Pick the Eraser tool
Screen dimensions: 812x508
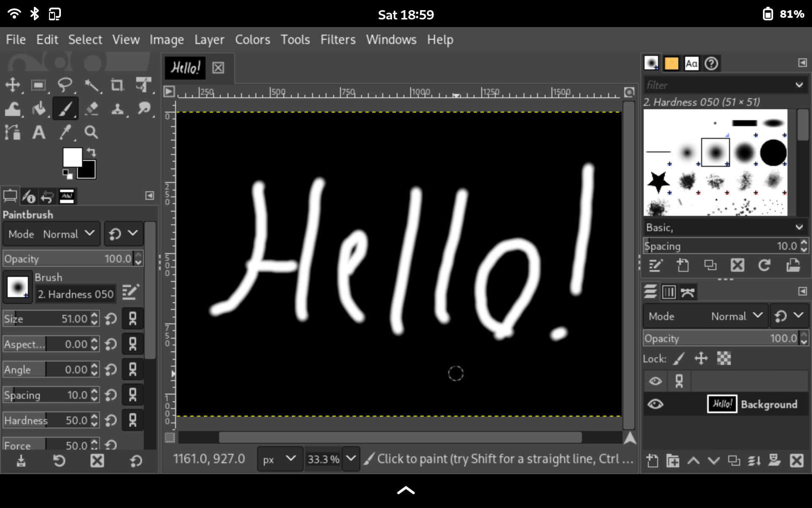coord(91,109)
